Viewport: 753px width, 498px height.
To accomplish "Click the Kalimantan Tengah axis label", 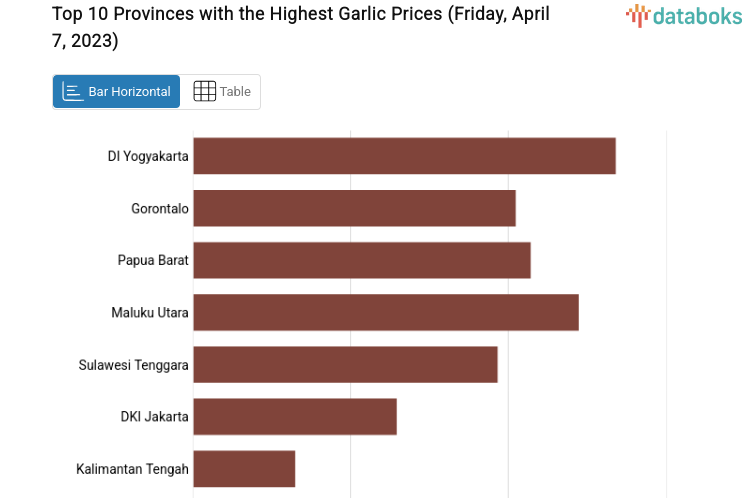I will 132,468.
